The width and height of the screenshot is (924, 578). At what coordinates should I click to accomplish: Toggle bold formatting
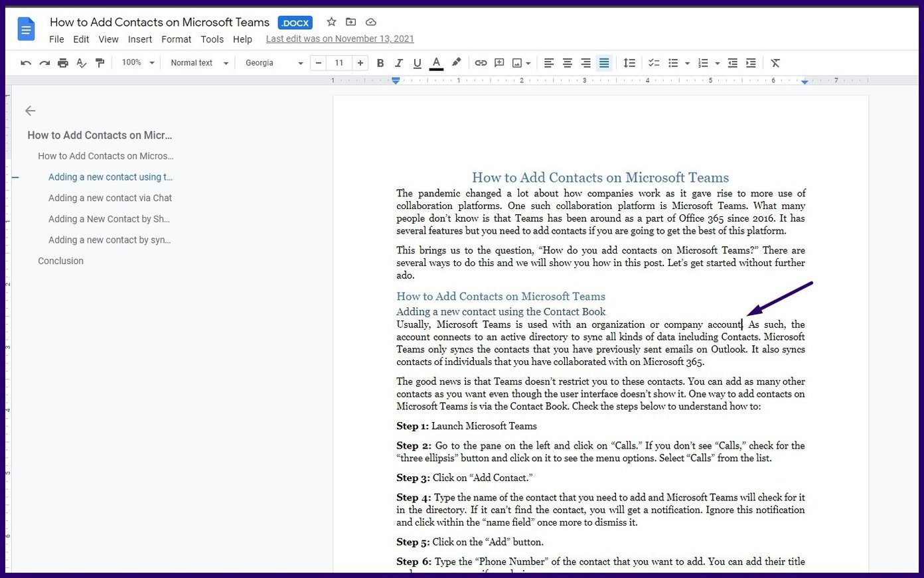tap(380, 63)
